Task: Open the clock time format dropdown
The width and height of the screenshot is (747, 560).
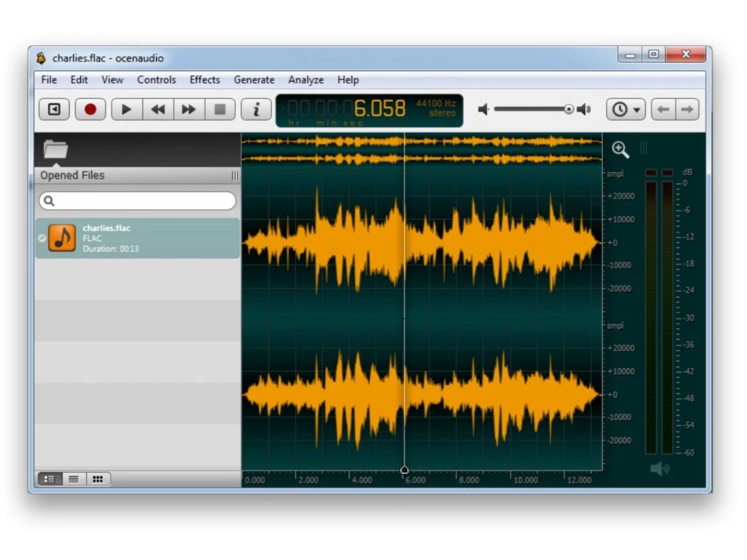Action: click(x=626, y=110)
